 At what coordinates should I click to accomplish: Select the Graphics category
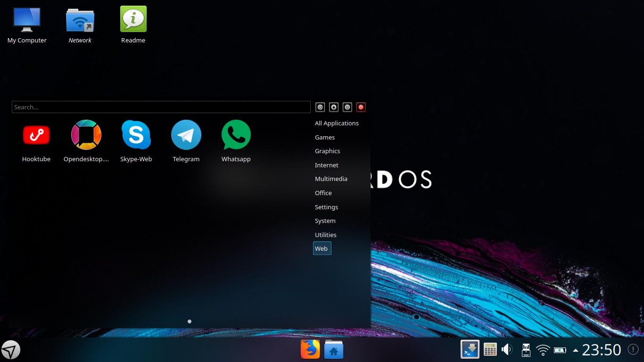pos(327,151)
